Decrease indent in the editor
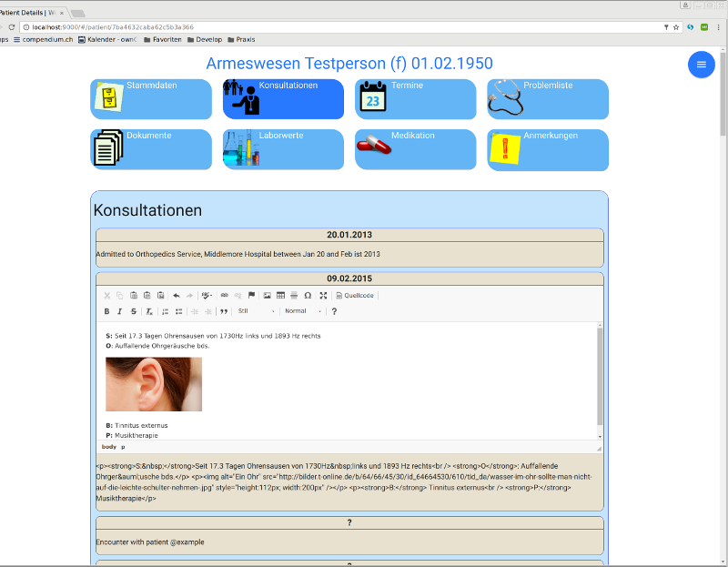Viewport: 728px width, 567px height. click(195, 311)
